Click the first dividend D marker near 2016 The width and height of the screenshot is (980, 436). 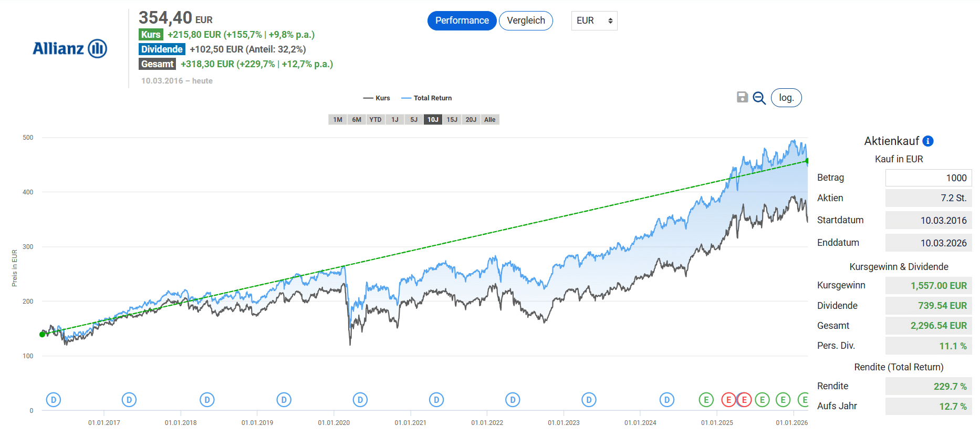coord(54,400)
